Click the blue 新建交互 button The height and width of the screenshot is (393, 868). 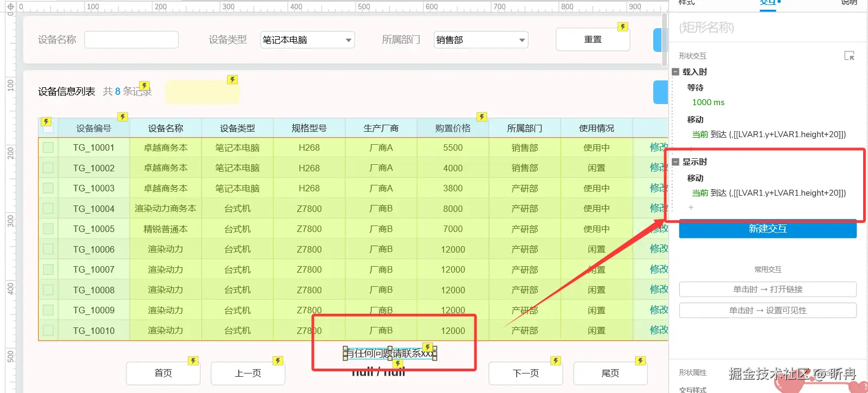coord(768,229)
